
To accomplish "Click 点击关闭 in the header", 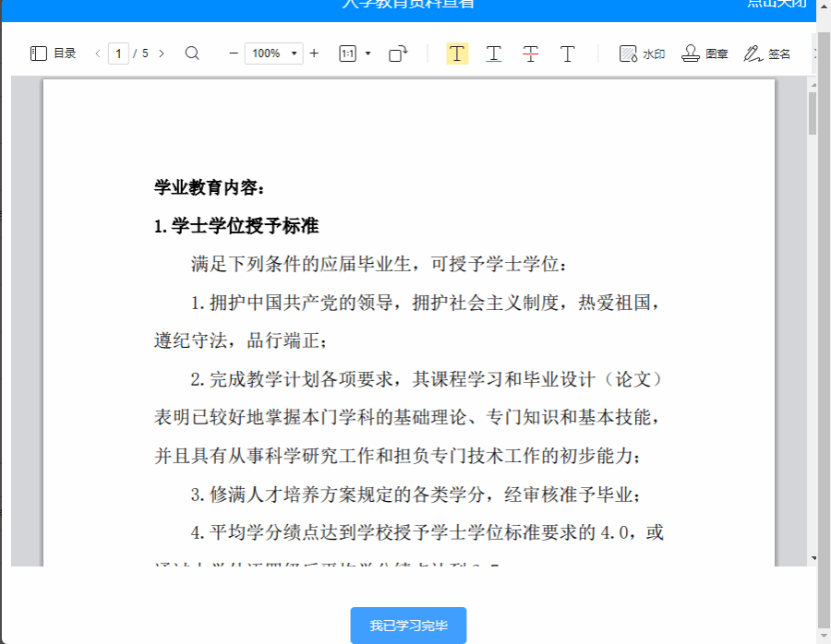I will pyautogui.click(x=776, y=4).
